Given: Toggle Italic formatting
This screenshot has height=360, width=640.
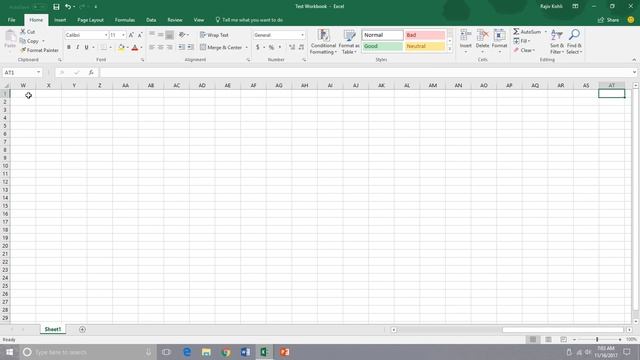Looking at the screenshot, I should pyautogui.click(x=78, y=47).
